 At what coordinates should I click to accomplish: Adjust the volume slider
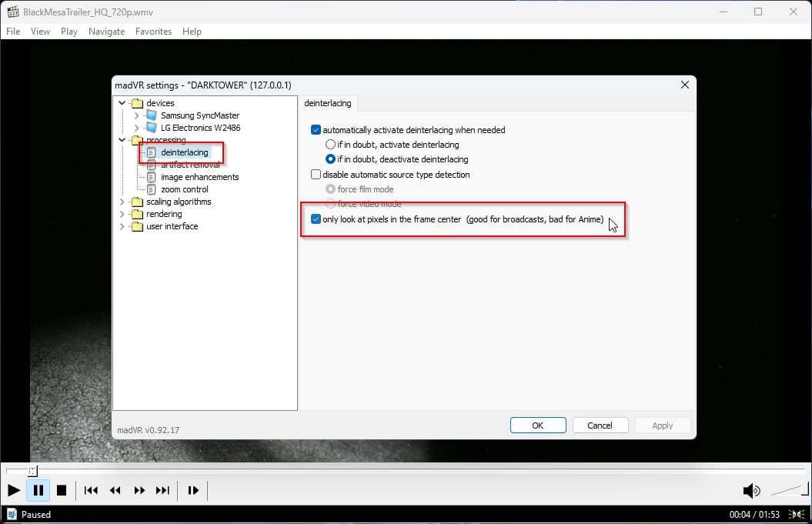tap(790, 489)
